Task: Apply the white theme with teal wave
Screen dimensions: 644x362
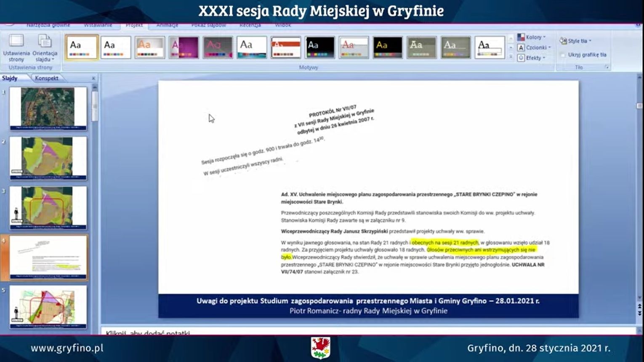Action: (252, 47)
